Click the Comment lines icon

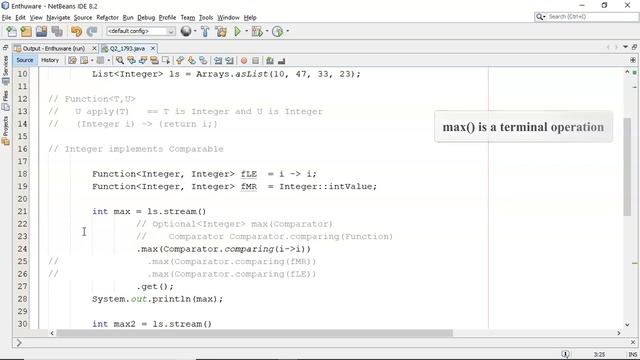click(x=270, y=61)
